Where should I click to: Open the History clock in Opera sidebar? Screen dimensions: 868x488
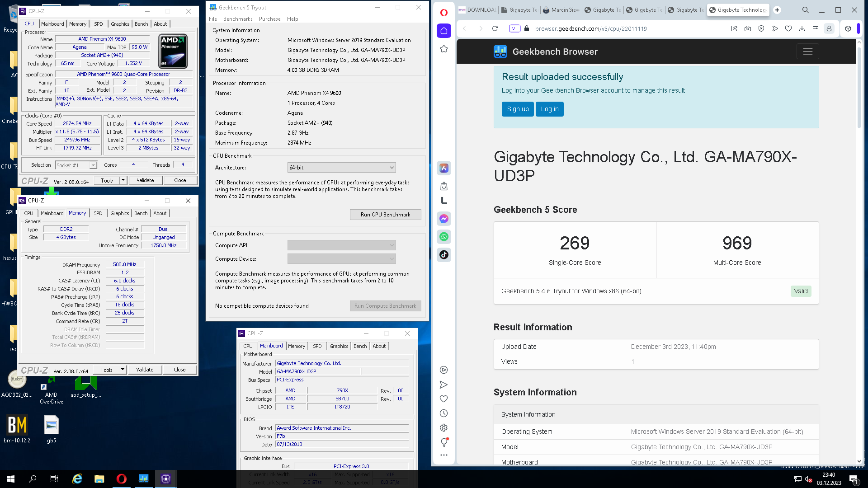444,413
